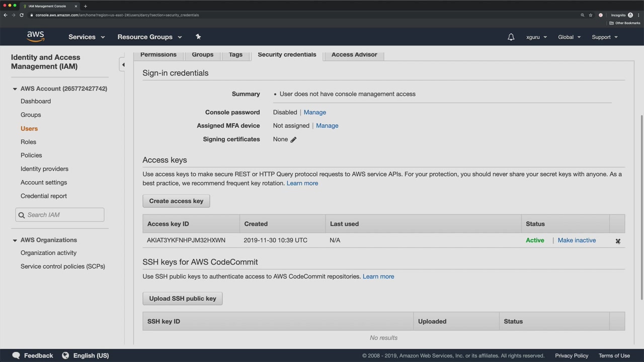Click the browser reload icon
644x362 pixels.
(22, 15)
